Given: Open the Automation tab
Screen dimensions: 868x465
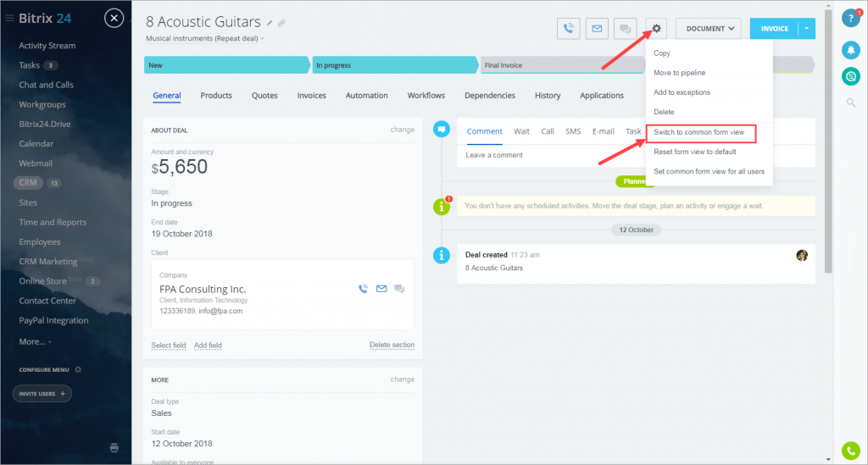Looking at the screenshot, I should [x=366, y=96].
